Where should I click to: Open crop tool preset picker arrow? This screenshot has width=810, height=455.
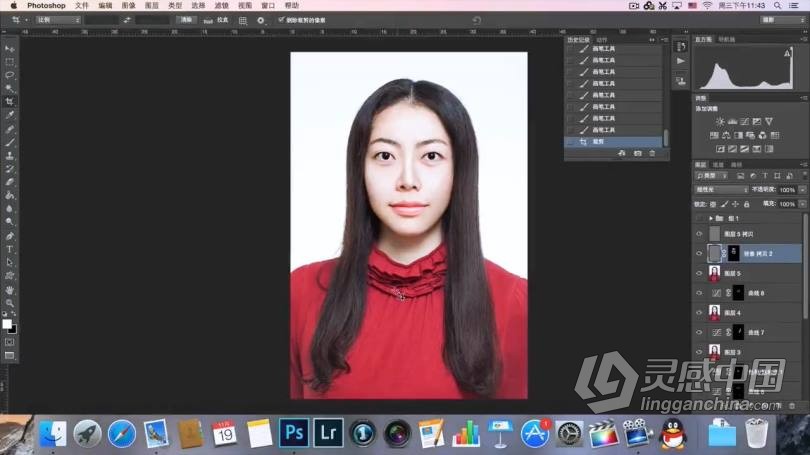tap(26, 20)
